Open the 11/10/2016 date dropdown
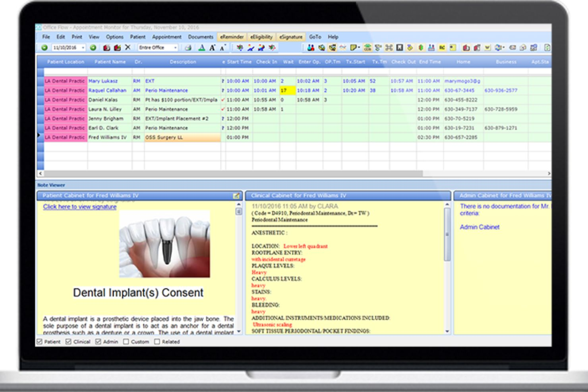588x392 pixels. pyautogui.click(x=83, y=48)
